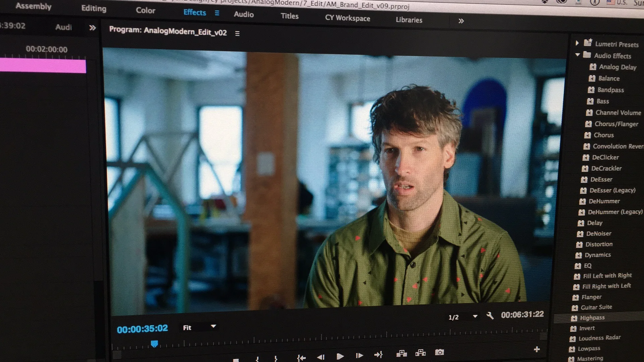
Task: Click the blue playhead marker on scrubber
Action: (x=154, y=344)
